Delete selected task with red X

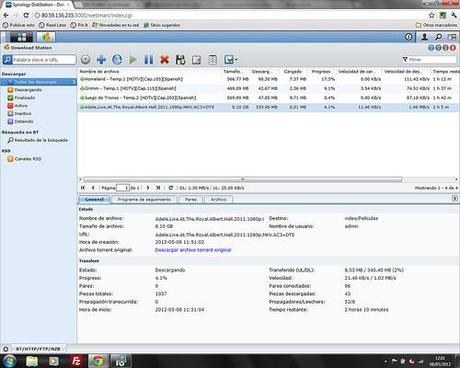[x=165, y=60]
